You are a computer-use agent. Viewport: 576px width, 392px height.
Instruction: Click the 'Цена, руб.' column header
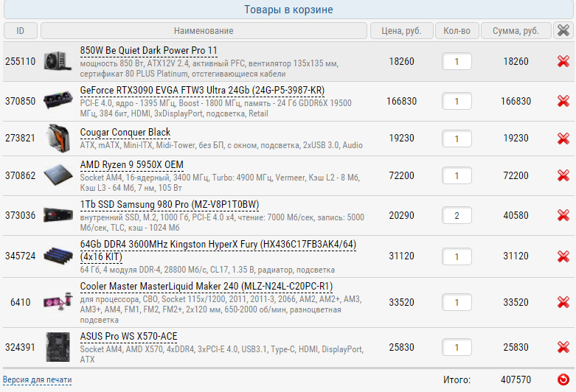[x=402, y=31]
